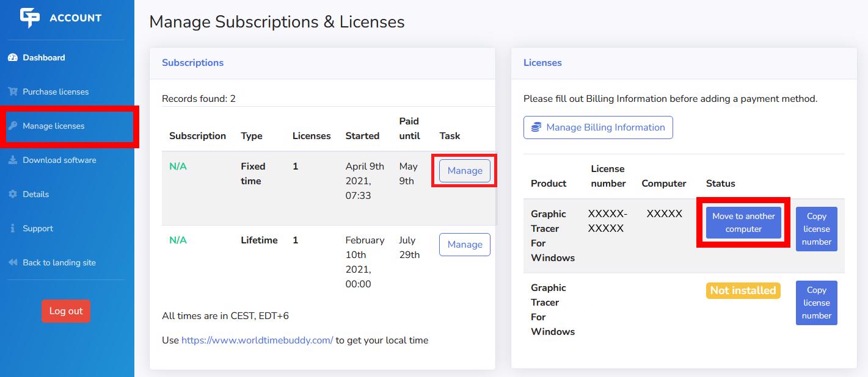Open the worldtimebuddy.com link

(257, 340)
